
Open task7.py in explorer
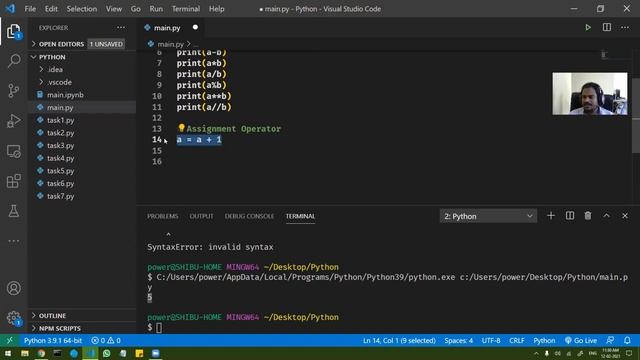[x=60, y=196]
